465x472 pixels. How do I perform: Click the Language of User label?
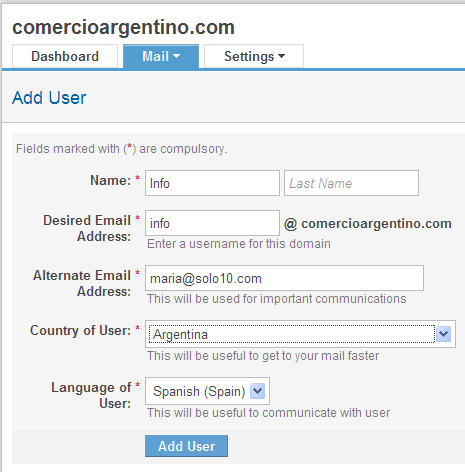91,395
